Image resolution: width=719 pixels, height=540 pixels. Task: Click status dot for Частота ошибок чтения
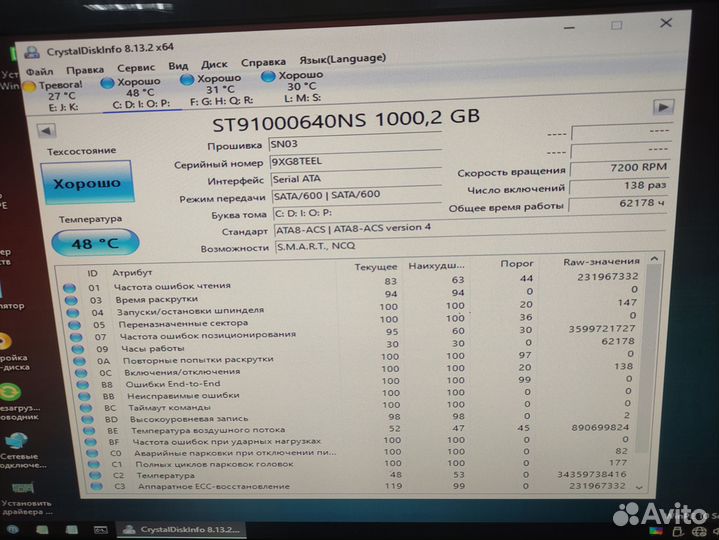click(69, 288)
